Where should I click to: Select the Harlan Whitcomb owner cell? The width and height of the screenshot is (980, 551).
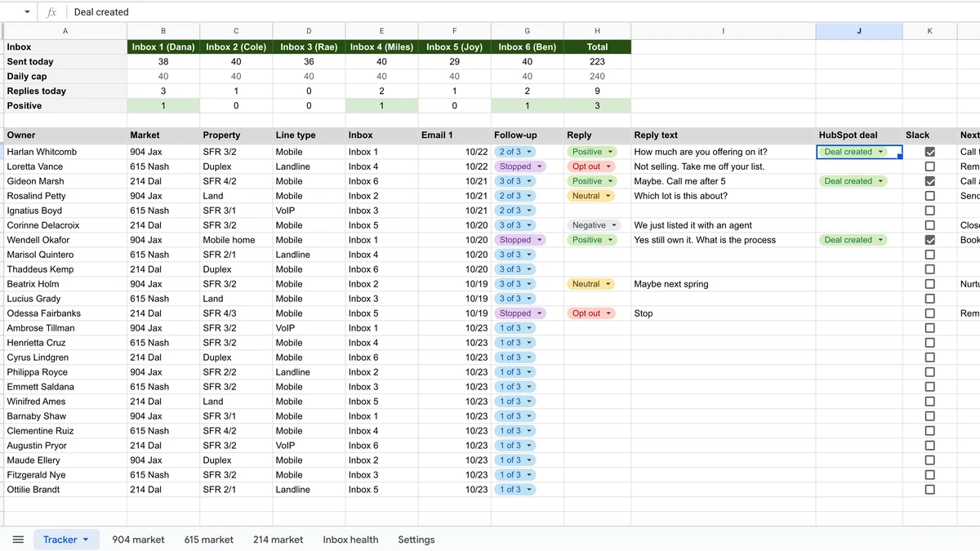point(65,152)
